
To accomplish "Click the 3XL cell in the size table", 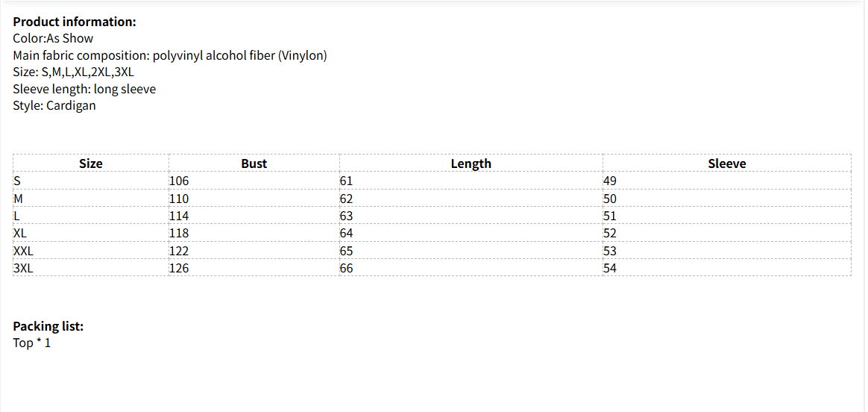I will (x=23, y=268).
